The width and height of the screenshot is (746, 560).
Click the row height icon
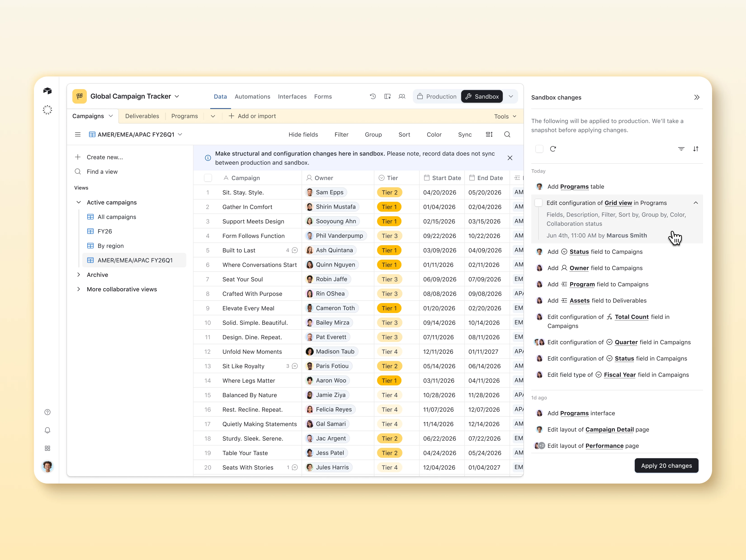tap(489, 135)
